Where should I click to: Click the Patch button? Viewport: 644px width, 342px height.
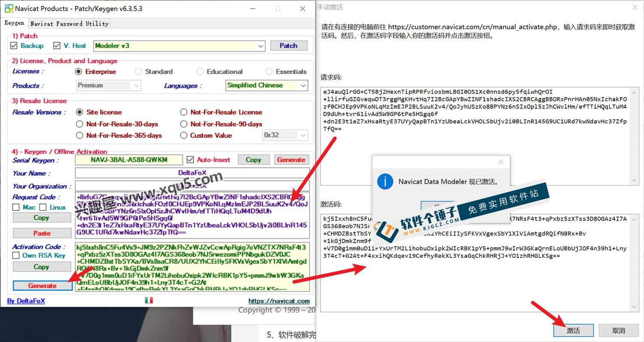coord(289,46)
